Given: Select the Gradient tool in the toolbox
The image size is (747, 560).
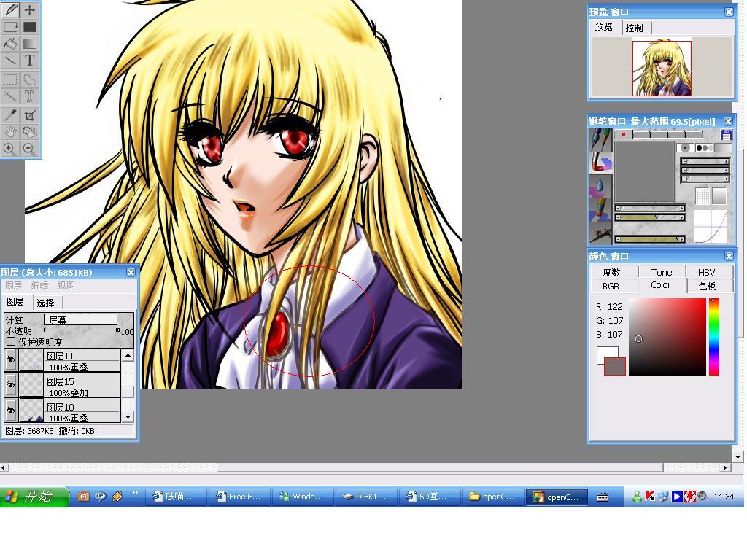Looking at the screenshot, I should (29, 44).
